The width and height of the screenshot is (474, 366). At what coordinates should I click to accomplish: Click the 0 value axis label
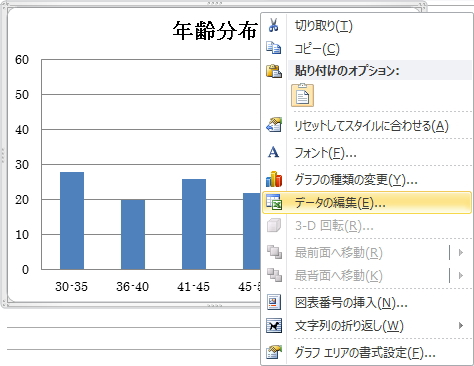(25, 270)
